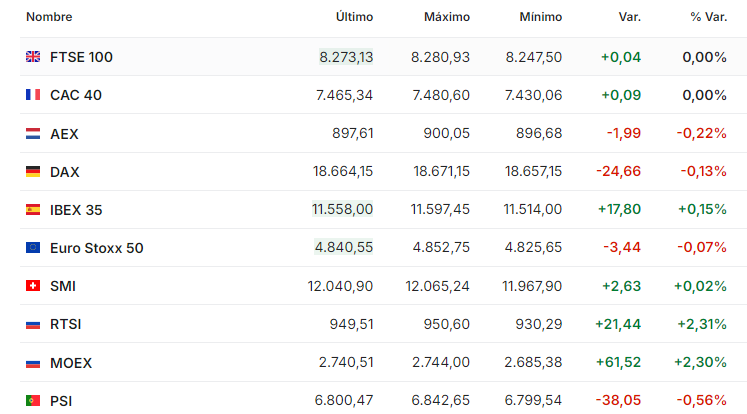
Task: Click SMI percent change +0,02%
Action: [x=700, y=286]
